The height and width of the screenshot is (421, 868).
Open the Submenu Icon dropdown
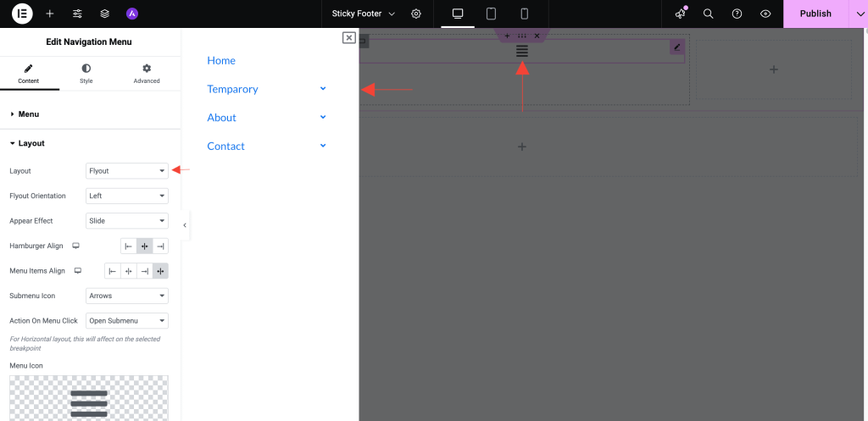pyautogui.click(x=127, y=296)
